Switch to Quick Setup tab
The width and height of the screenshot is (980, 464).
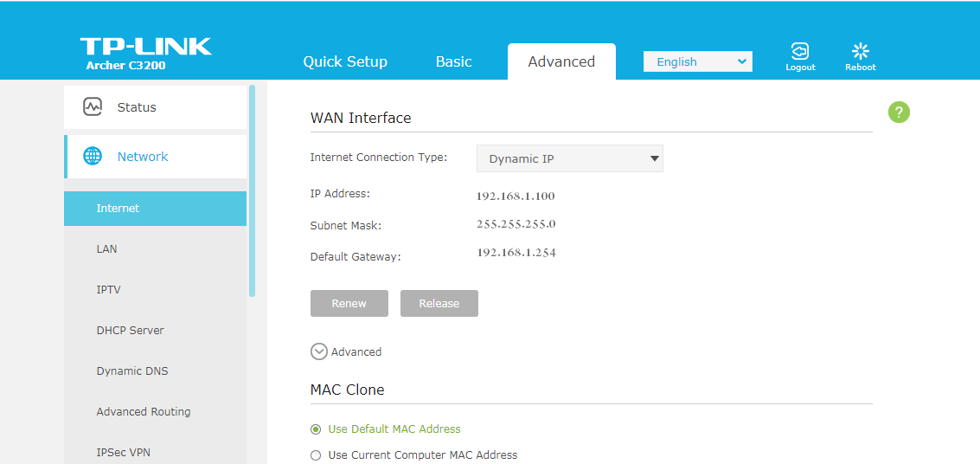pos(345,62)
